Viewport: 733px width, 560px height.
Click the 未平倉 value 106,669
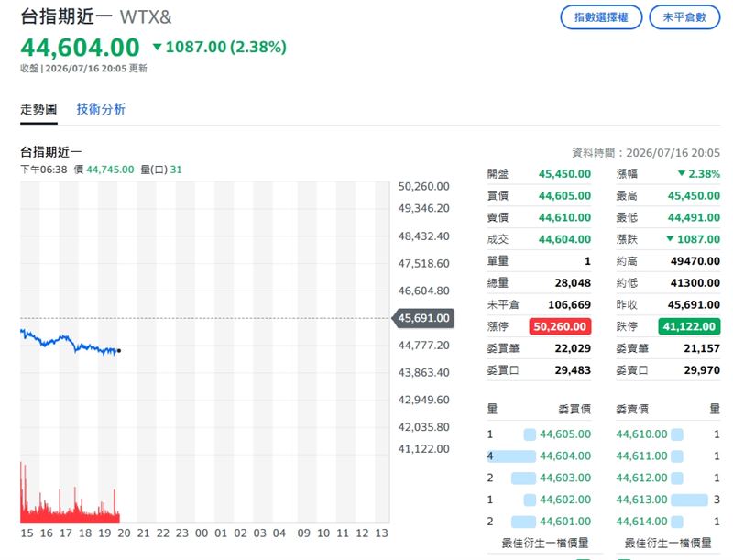[569, 305]
